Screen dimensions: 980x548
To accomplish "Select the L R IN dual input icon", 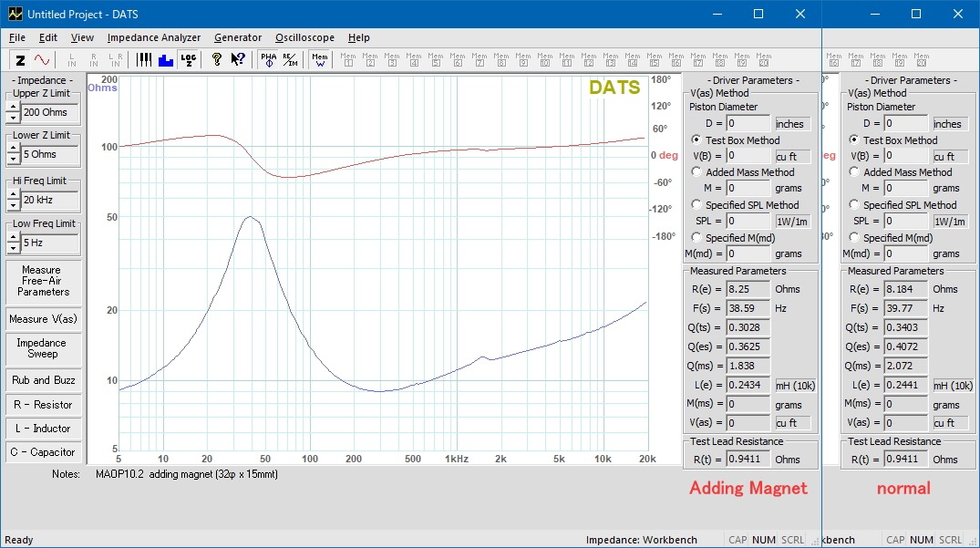I will [116, 60].
